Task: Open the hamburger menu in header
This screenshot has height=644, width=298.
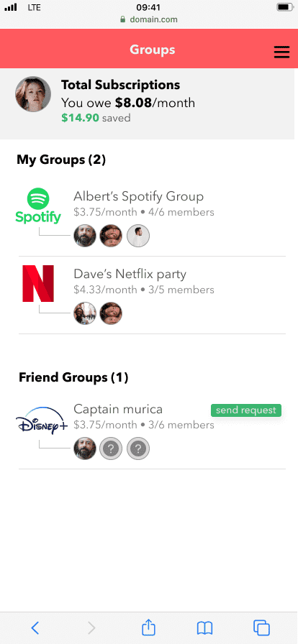Action: click(x=281, y=52)
